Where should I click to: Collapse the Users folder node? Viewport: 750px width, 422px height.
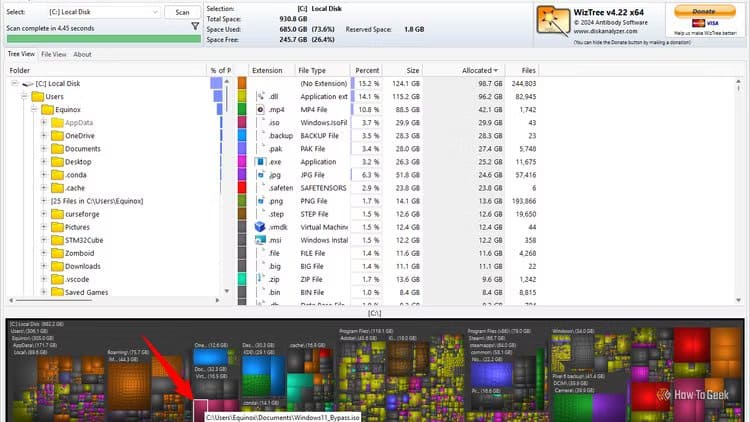pos(24,96)
